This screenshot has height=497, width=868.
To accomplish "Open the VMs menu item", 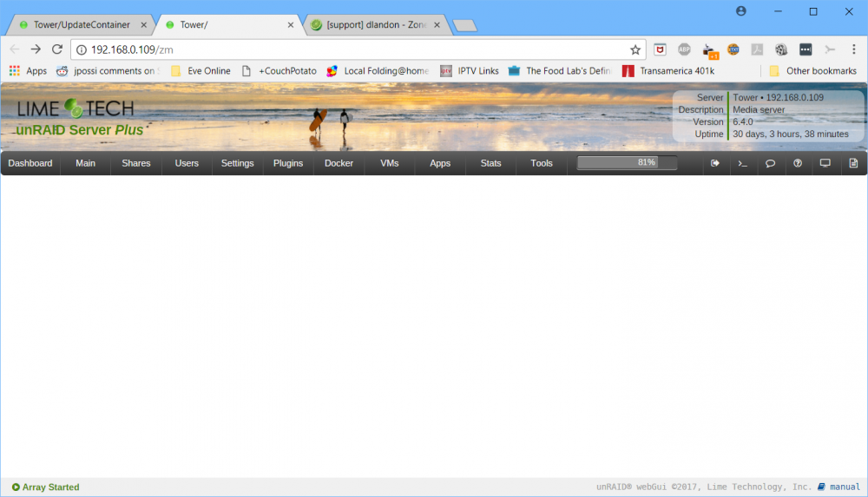I will pyautogui.click(x=389, y=163).
